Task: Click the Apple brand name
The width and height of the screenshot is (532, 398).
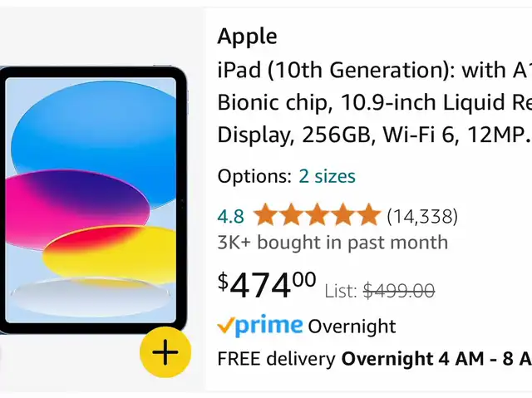Action: pyautogui.click(x=247, y=37)
